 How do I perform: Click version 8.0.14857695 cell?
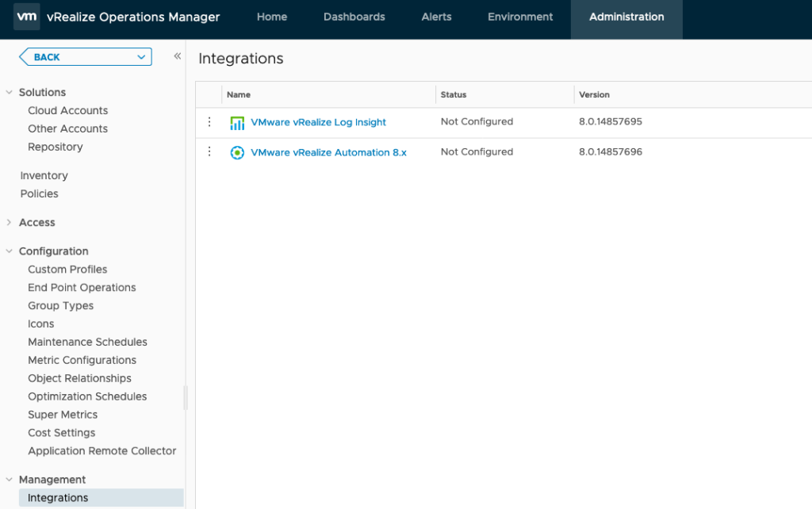(611, 121)
